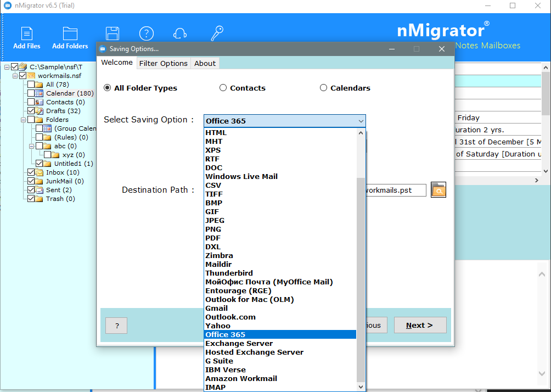The height and width of the screenshot is (392, 551).
Task: Click the browse folder icon beside destination path
Action: point(438,190)
